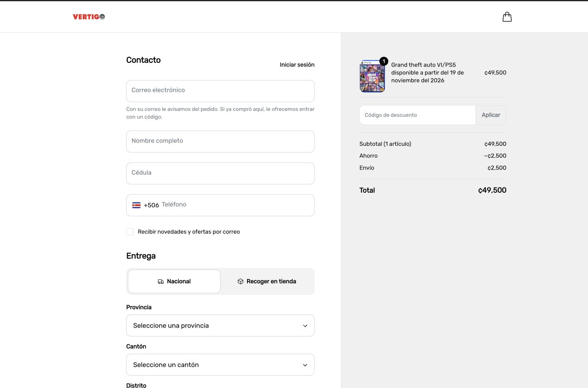Focus the Código de descuento field
Viewport: 588px width, 388px height.
[x=417, y=115]
